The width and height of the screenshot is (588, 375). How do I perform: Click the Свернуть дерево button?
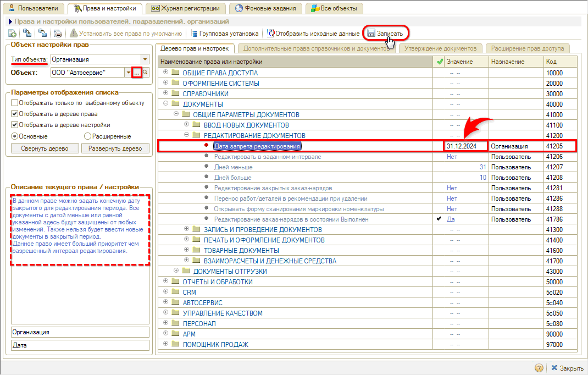pos(45,148)
